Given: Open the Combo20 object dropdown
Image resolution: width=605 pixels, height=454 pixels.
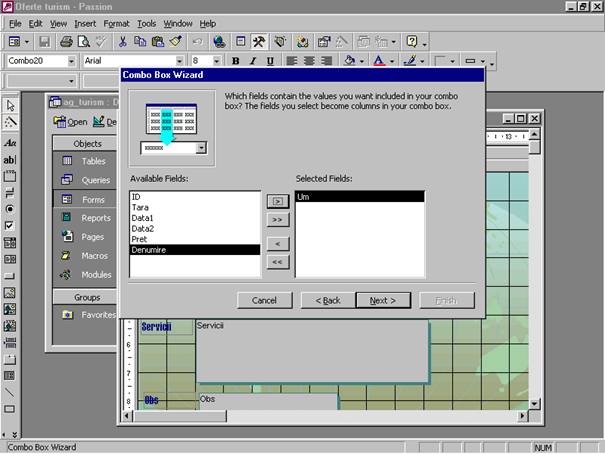Looking at the screenshot, I should (x=71, y=61).
